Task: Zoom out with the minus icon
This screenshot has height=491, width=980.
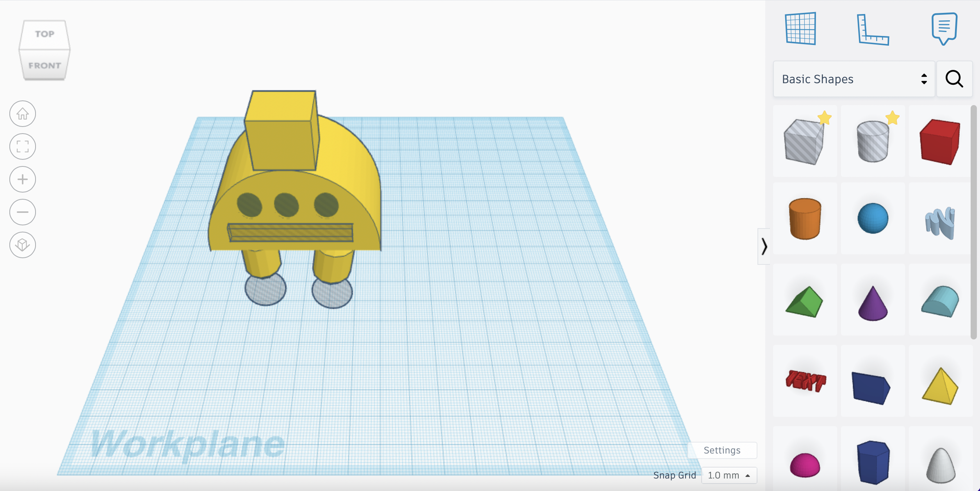Action: coord(23,212)
